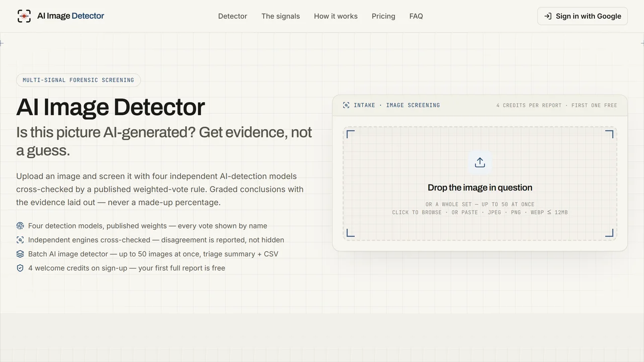The height and width of the screenshot is (362, 644).
Task: Click the shield icon beside 4 welcome credits
Action: coord(20,268)
